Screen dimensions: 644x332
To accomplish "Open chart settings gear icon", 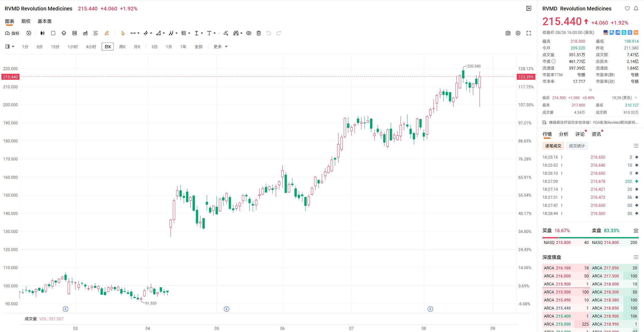I will (x=518, y=33).
